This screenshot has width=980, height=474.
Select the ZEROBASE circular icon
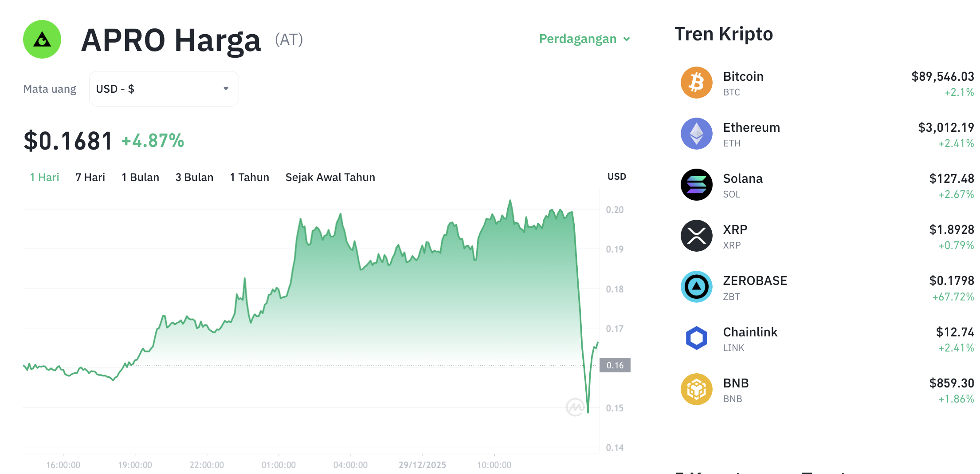[696, 286]
